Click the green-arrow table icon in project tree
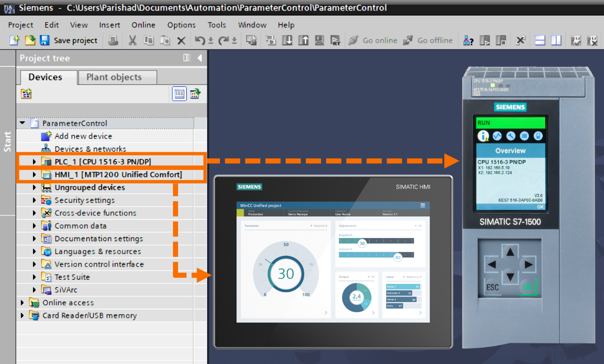This screenshot has width=604, height=364. [195, 93]
